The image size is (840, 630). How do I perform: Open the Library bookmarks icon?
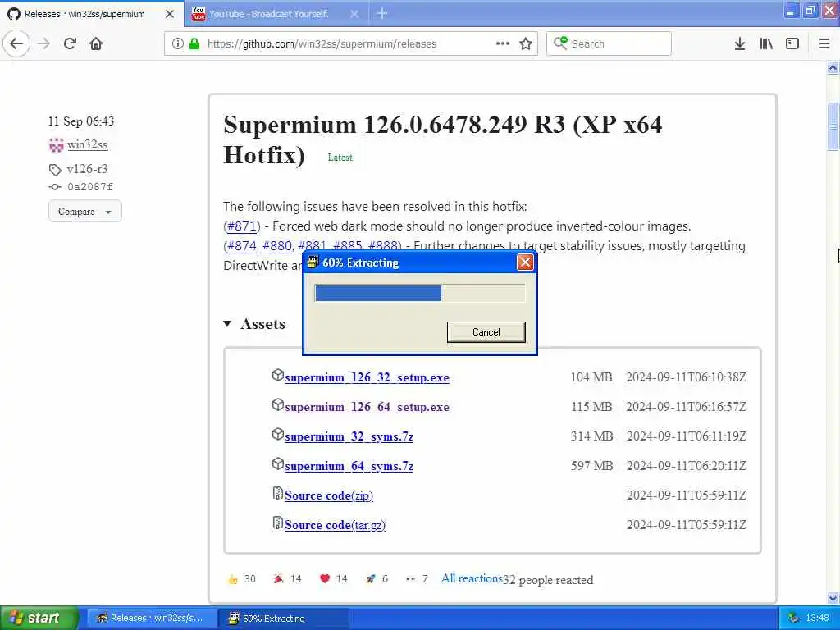(766, 43)
